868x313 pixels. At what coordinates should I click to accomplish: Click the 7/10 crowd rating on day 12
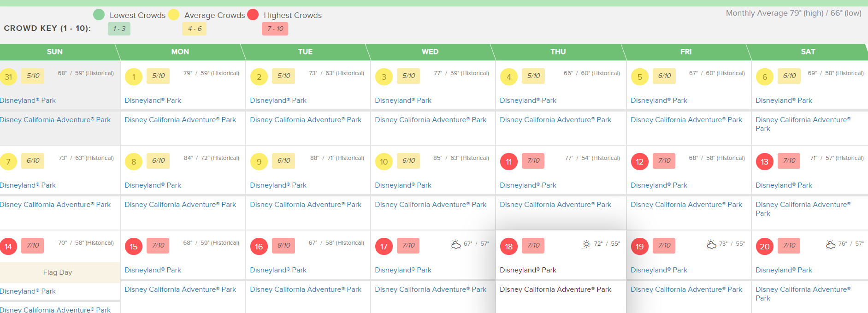665,160
